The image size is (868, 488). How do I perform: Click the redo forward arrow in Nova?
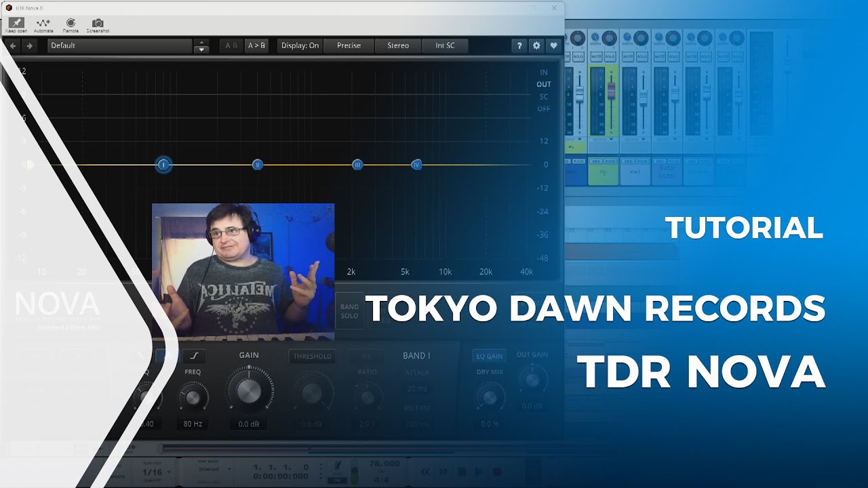[x=29, y=45]
